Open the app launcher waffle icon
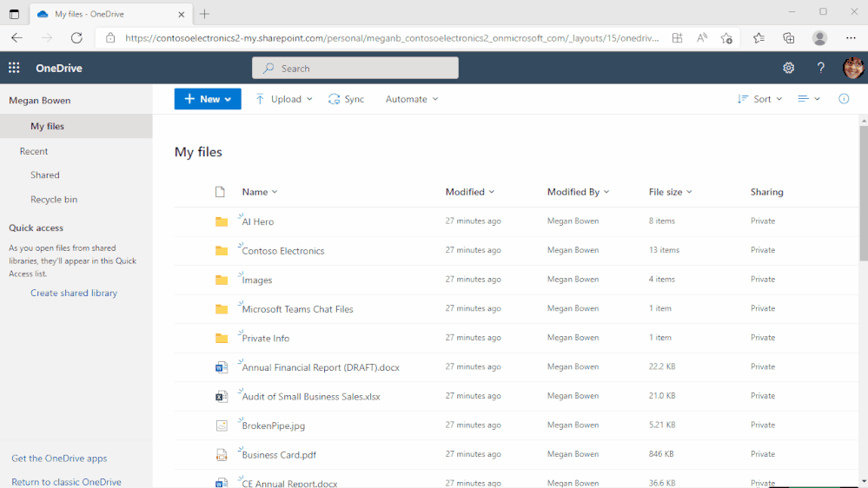The image size is (868, 488). pyautogui.click(x=14, y=68)
